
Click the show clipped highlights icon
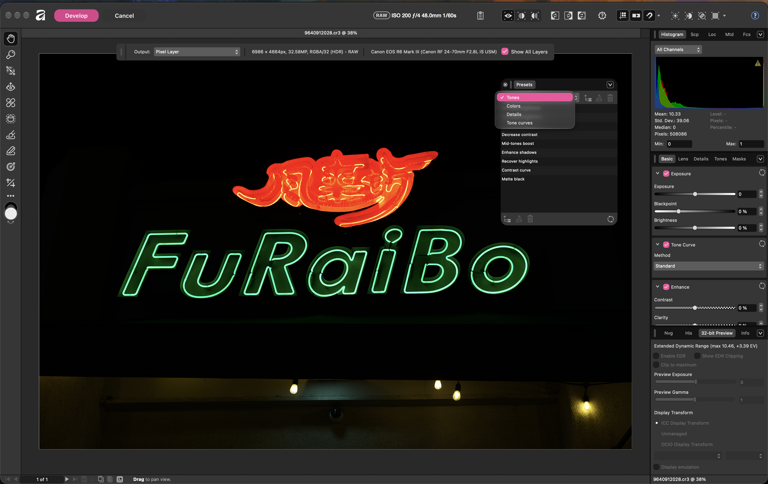(x=675, y=16)
